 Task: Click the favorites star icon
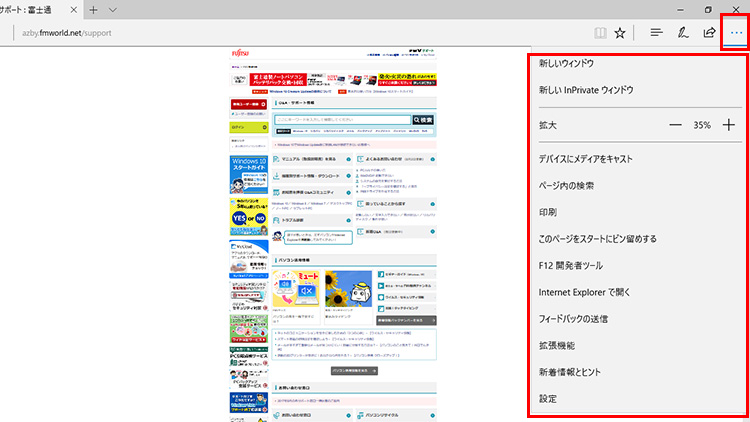coord(620,32)
